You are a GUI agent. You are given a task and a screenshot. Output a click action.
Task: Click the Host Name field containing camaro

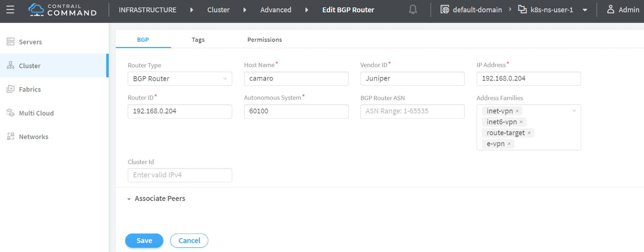click(x=296, y=79)
